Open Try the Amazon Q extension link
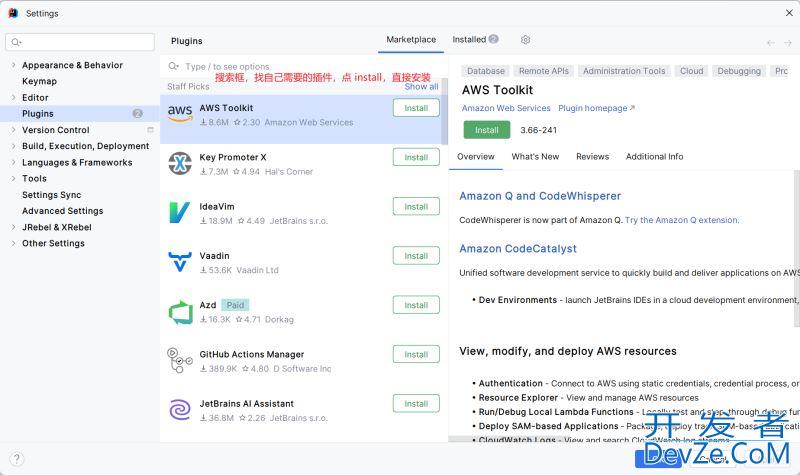800x475 pixels. click(682, 220)
